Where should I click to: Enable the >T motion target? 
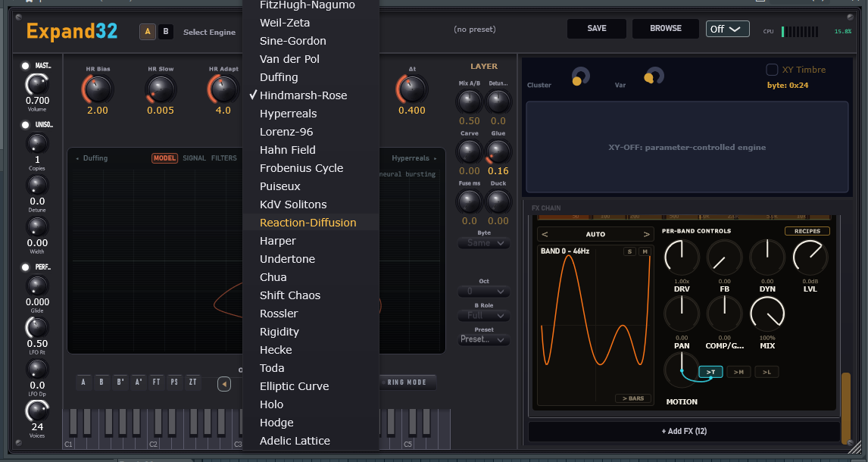pyautogui.click(x=710, y=372)
